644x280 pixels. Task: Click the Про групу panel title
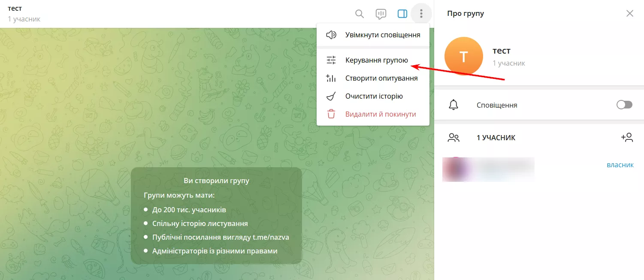466,13
